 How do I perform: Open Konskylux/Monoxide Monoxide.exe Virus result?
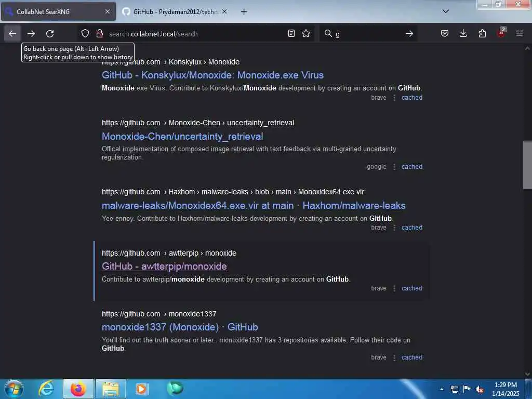click(212, 75)
